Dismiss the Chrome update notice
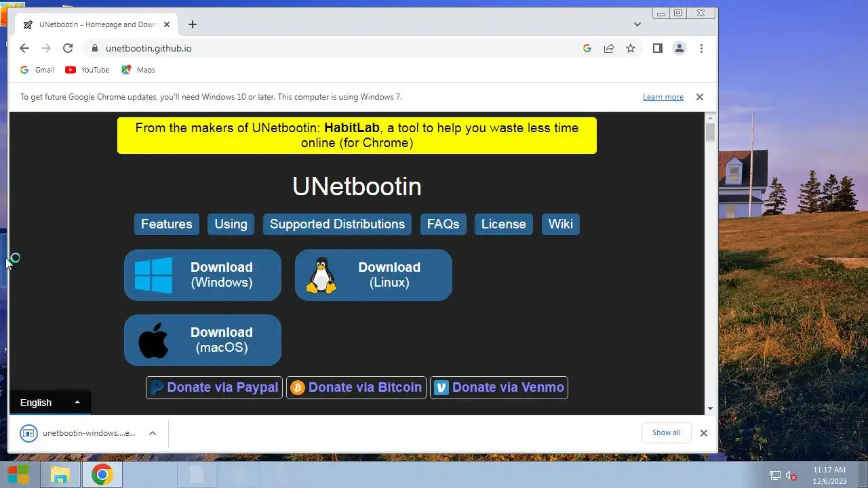The height and width of the screenshot is (488, 868). point(700,97)
